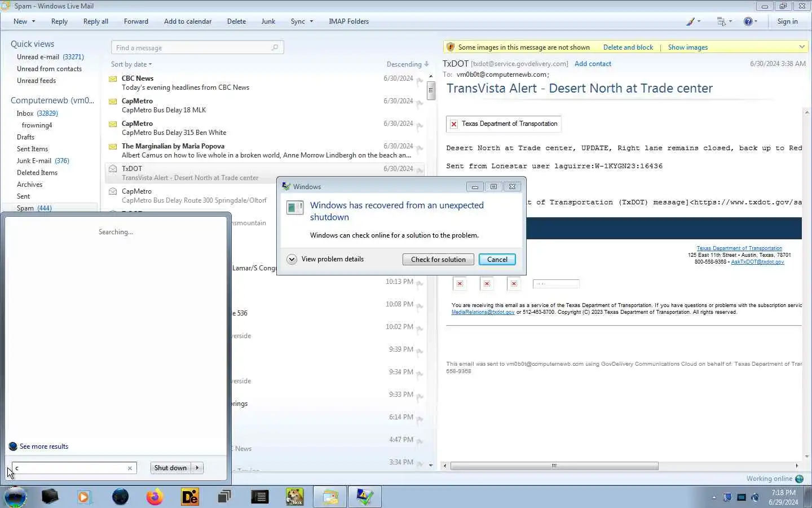Viewport: 812px width, 508px height.
Task: Click the globe icon beside See more results
Action: click(x=13, y=446)
